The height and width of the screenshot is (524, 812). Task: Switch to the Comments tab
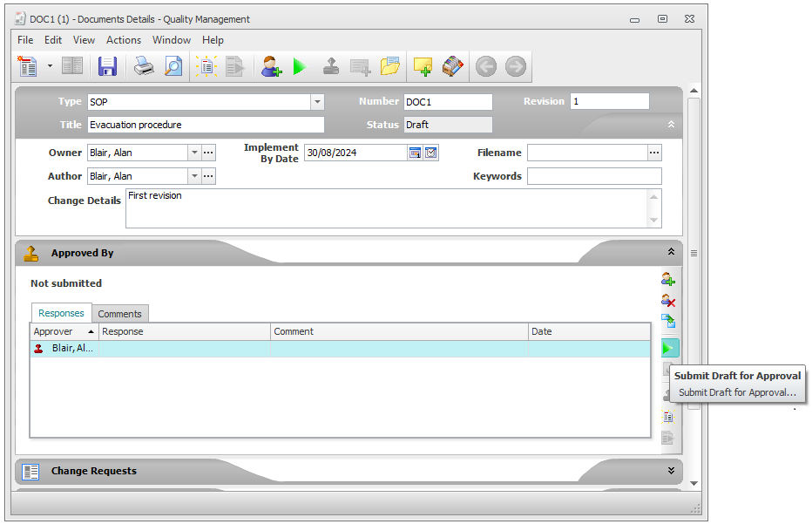point(120,313)
